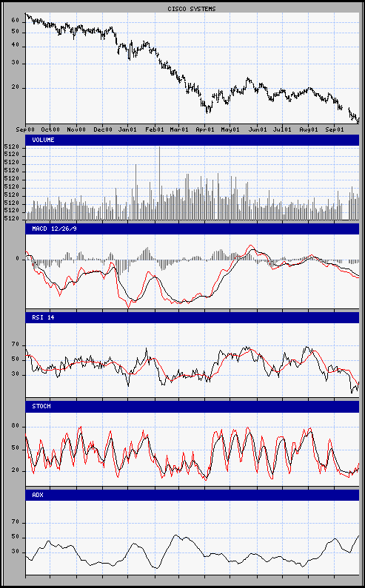
Task: Click the STOCH panel header
Action: click(192, 406)
